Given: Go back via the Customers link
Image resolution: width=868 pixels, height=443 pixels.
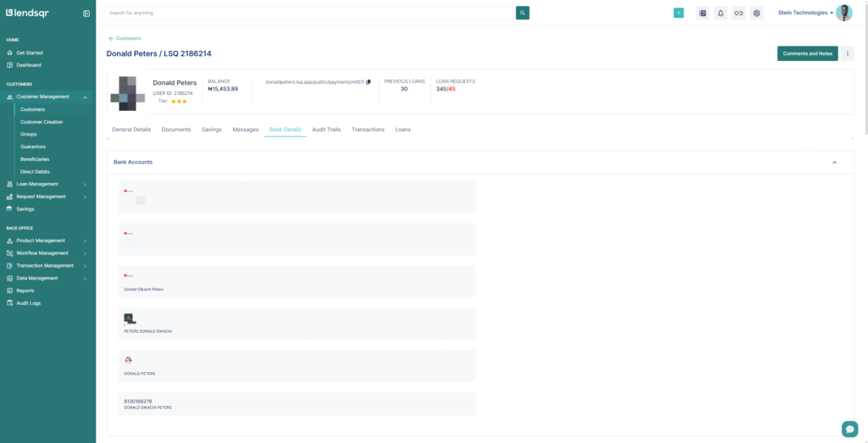Looking at the screenshot, I should coord(125,38).
